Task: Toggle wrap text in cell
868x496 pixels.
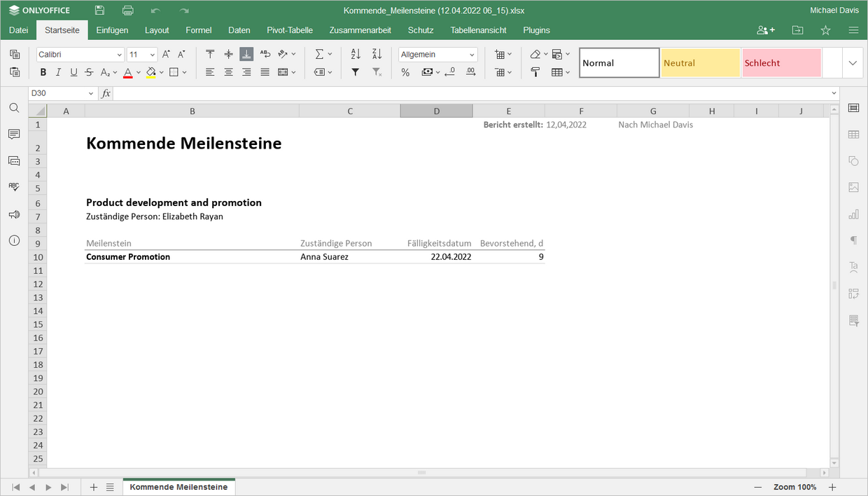Action: [265, 54]
